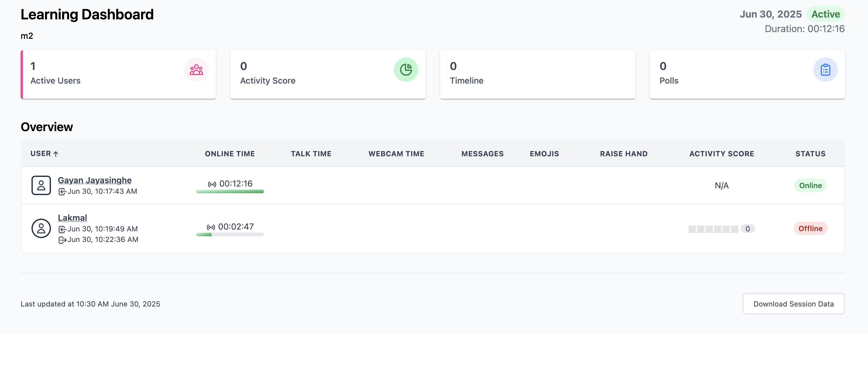Click Lakmal's gray activity score meter
Image resolution: width=868 pixels, height=381 pixels.
coord(713,229)
